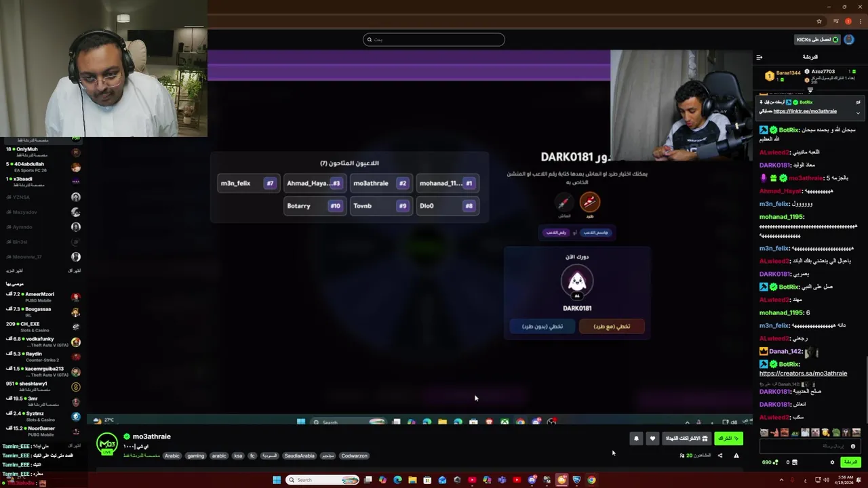
Task: Click the Windows taskbar search box
Action: pyautogui.click(x=323, y=480)
